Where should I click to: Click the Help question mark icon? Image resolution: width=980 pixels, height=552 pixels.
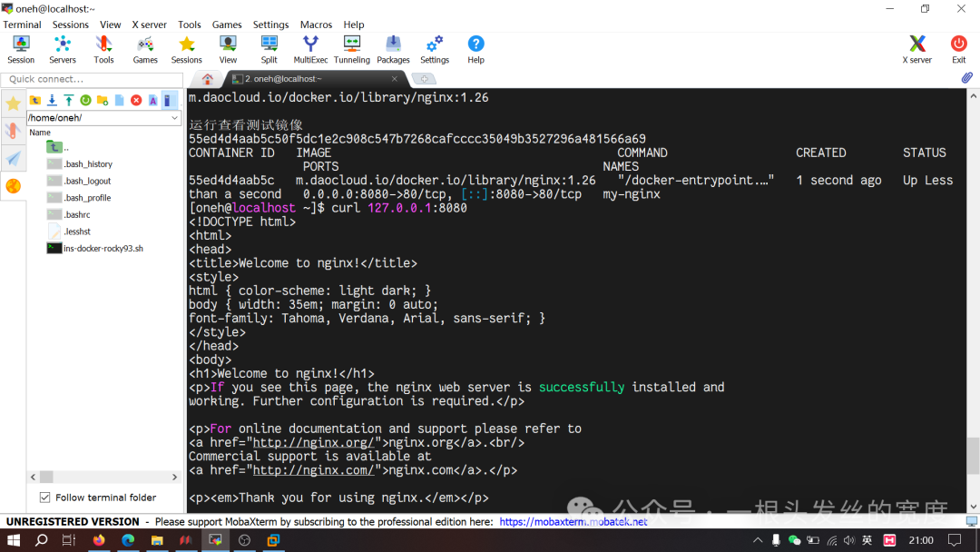tap(475, 49)
